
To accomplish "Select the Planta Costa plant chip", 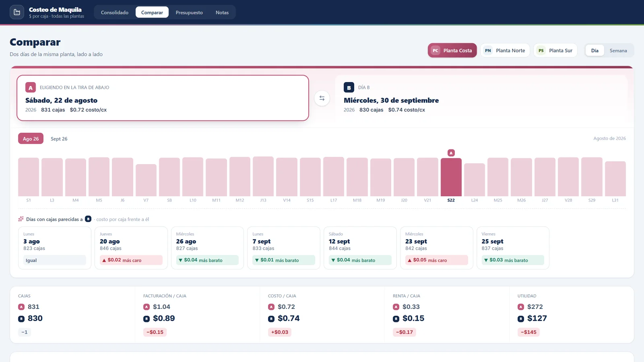I will pos(452,51).
